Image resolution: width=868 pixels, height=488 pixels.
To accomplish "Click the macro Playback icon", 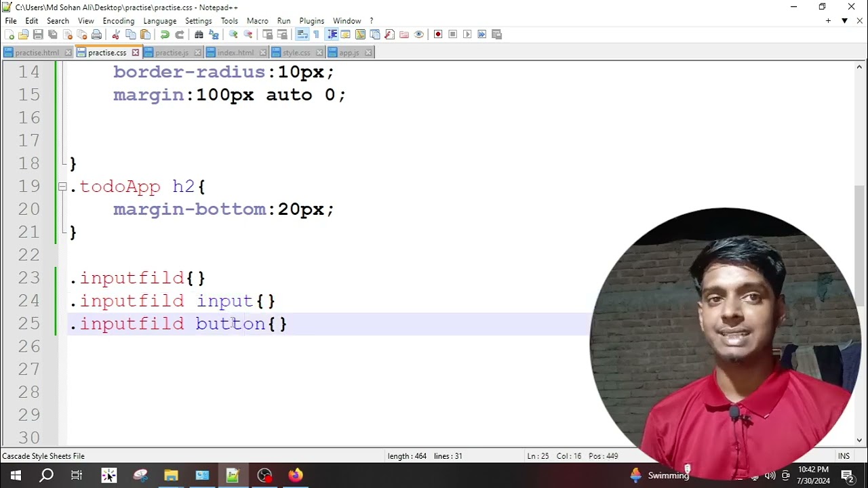I will tap(467, 35).
